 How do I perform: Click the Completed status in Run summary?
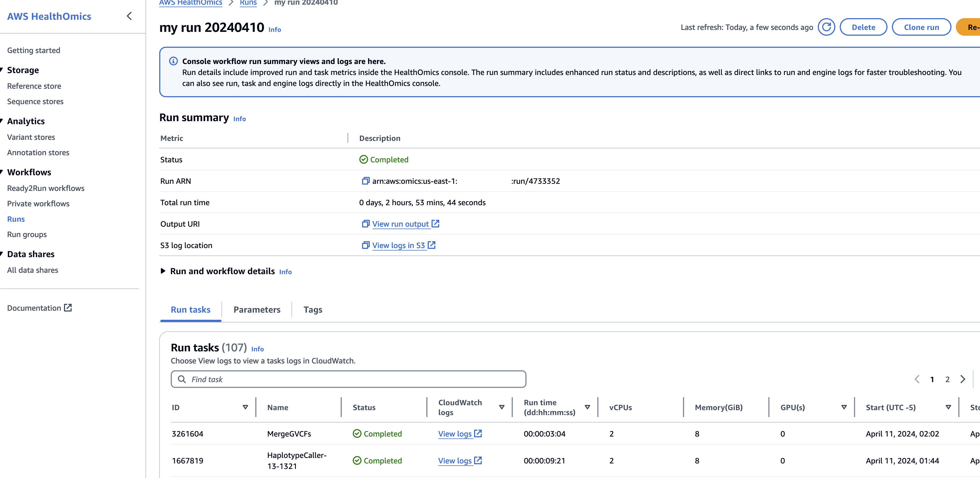[384, 159]
